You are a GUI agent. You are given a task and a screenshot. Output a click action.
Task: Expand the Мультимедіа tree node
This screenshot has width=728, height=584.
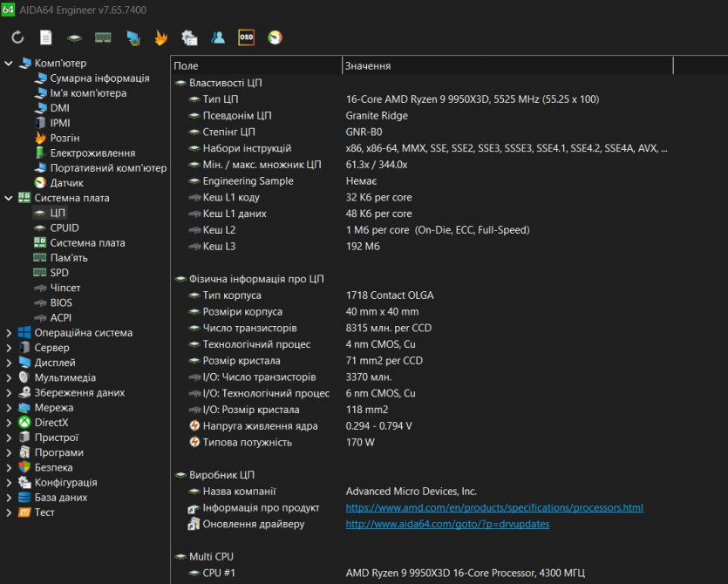[x=9, y=377]
